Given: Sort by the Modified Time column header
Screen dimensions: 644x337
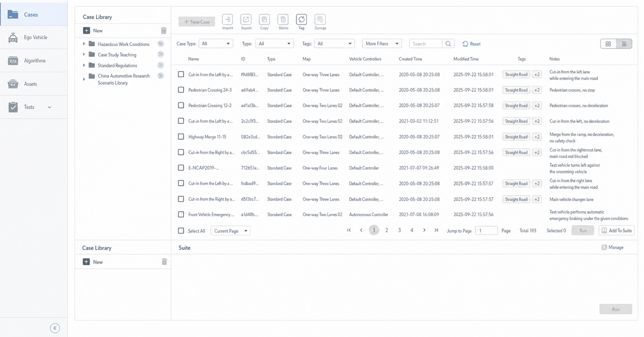Looking at the screenshot, I should coord(466,59).
